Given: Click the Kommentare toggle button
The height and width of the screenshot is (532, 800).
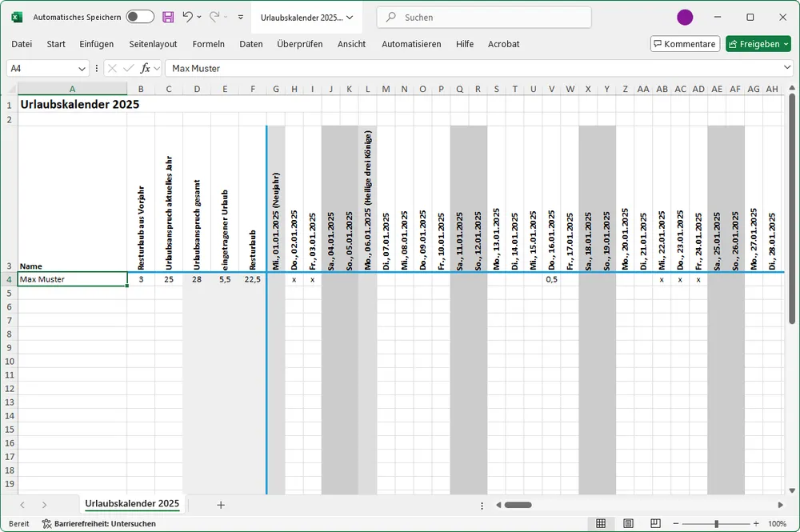Looking at the screenshot, I should [685, 44].
